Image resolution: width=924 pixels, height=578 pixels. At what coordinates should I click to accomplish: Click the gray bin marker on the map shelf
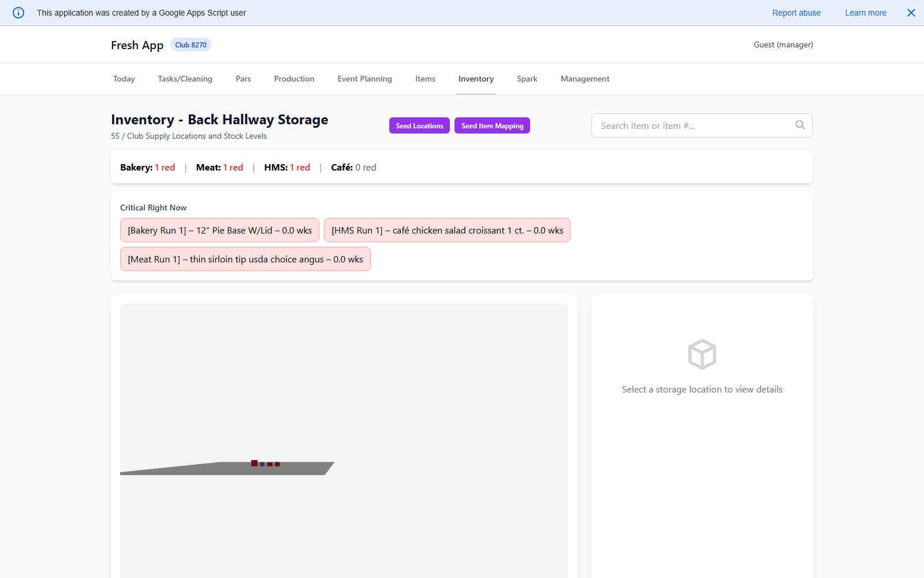(262, 464)
